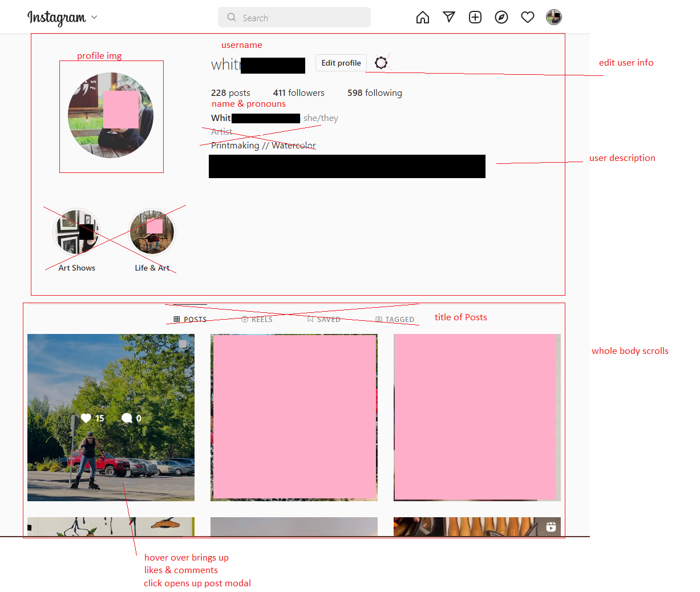Click the Instagram logo
This screenshot has width=700, height=592.
coord(56,18)
